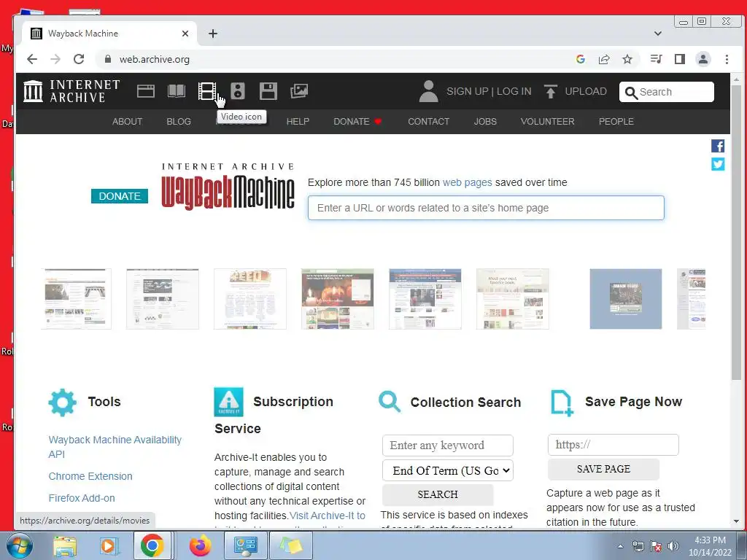This screenshot has height=560, width=747.
Task: Click the SAVE PAGE button
Action: click(x=603, y=469)
